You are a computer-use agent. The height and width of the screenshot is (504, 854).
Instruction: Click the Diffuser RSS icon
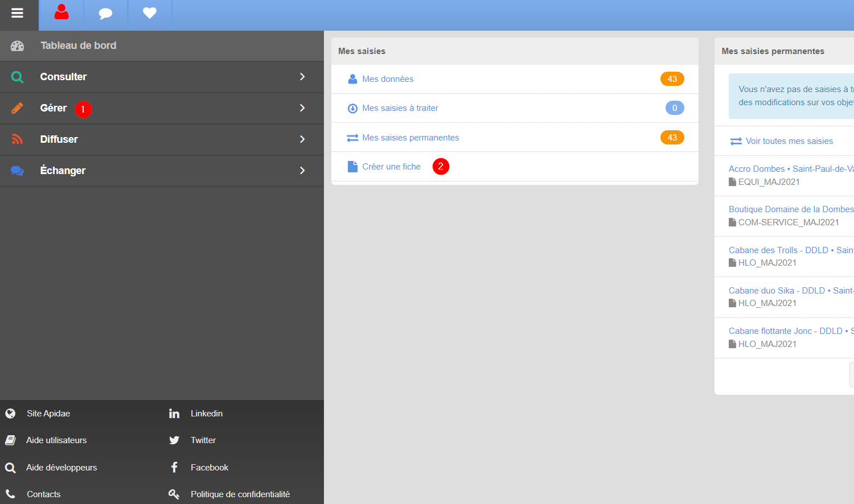[18, 139]
